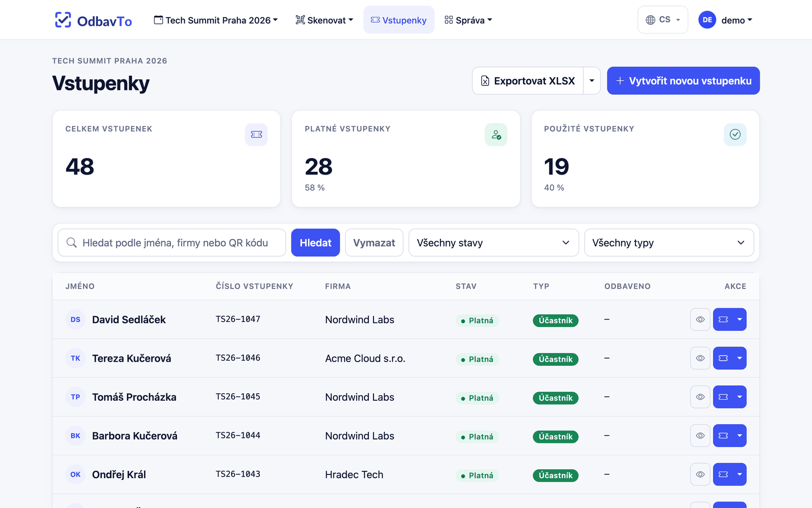View Ondřej Král ticket via eye icon
This screenshot has height=508, width=812.
[700, 474]
